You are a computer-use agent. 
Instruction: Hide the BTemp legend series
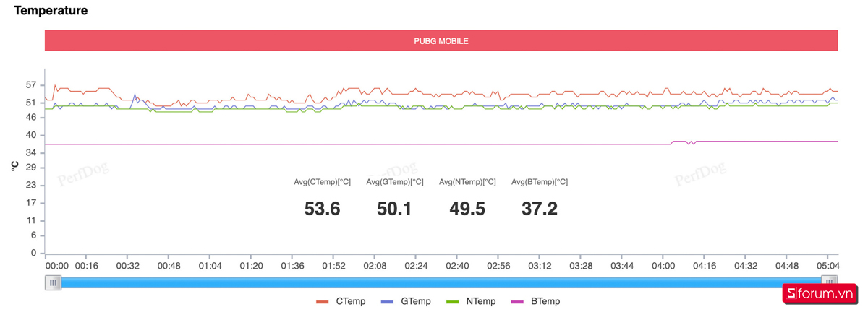tap(535, 301)
